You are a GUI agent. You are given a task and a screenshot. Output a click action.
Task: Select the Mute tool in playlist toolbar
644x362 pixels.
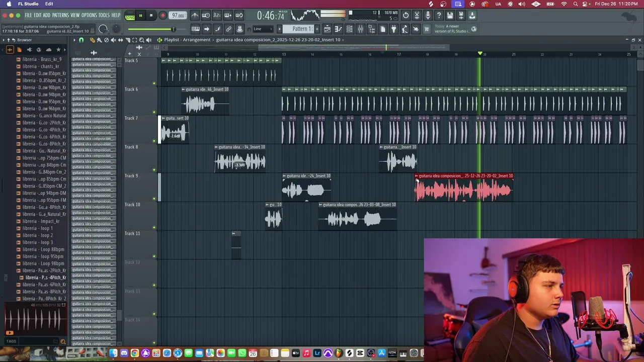click(x=113, y=40)
